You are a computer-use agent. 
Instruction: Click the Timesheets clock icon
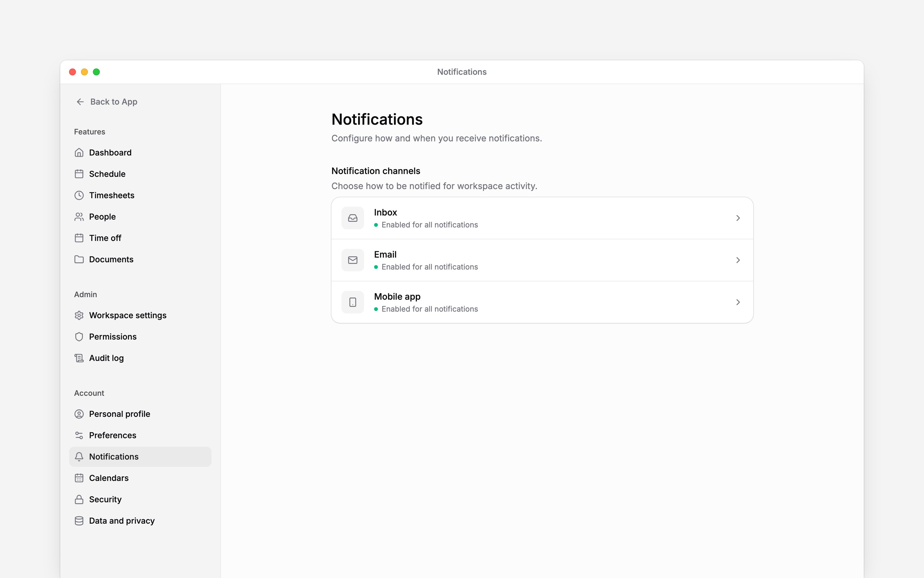click(x=79, y=195)
